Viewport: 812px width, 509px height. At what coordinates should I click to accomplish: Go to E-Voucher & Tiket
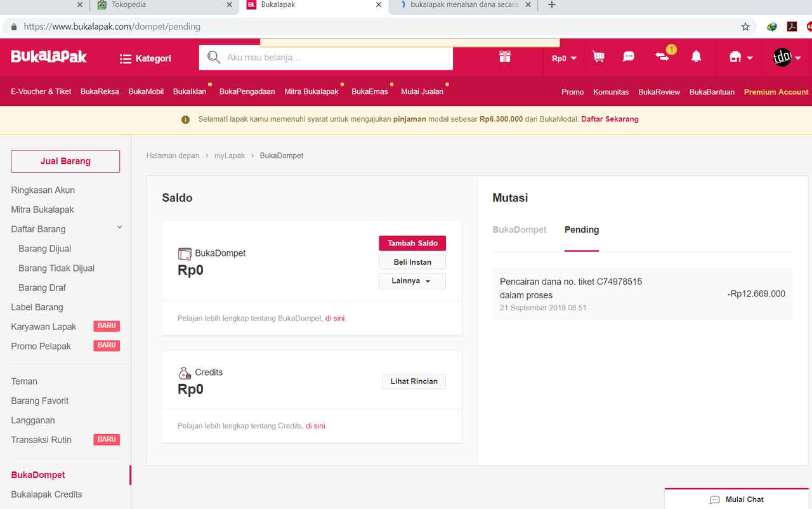[x=41, y=91]
